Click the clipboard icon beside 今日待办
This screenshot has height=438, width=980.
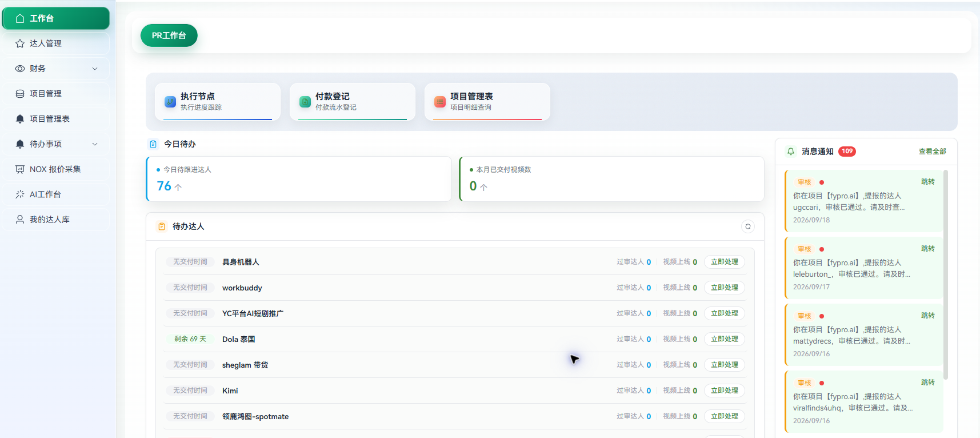click(x=153, y=144)
